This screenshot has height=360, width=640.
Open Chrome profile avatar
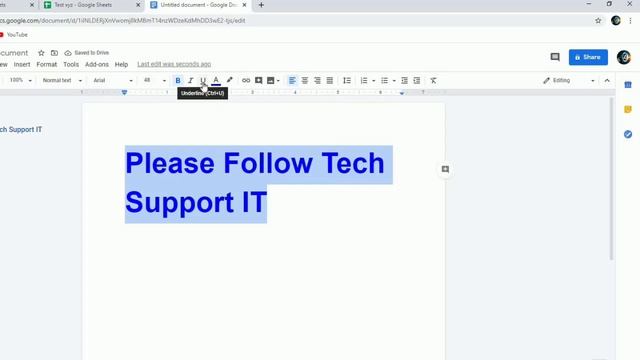(x=616, y=20)
